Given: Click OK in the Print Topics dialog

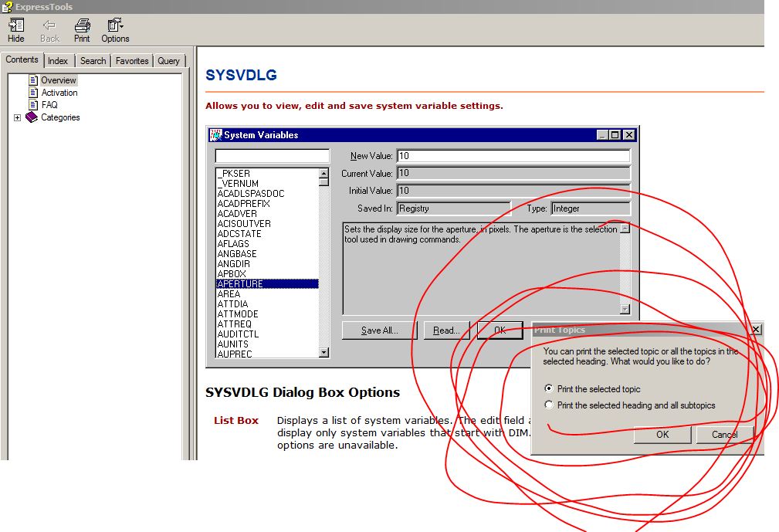Looking at the screenshot, I should [662, 435].
